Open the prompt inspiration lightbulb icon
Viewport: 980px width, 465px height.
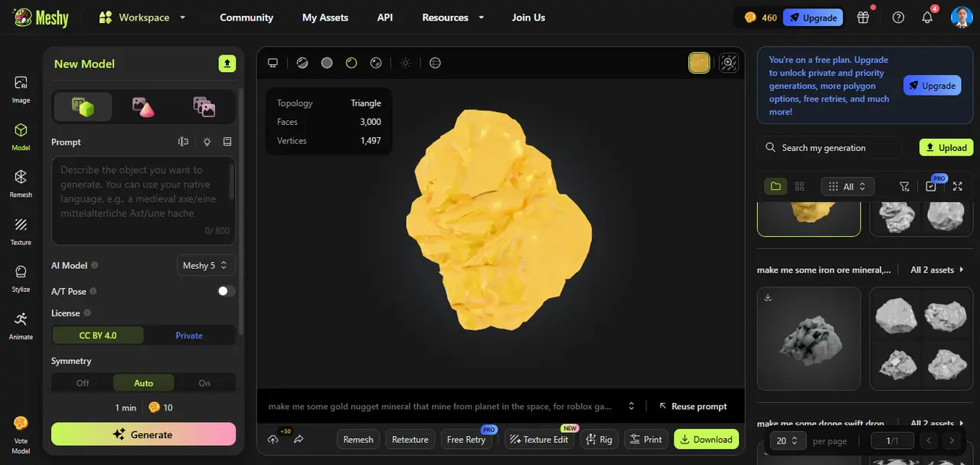point(204,141)
